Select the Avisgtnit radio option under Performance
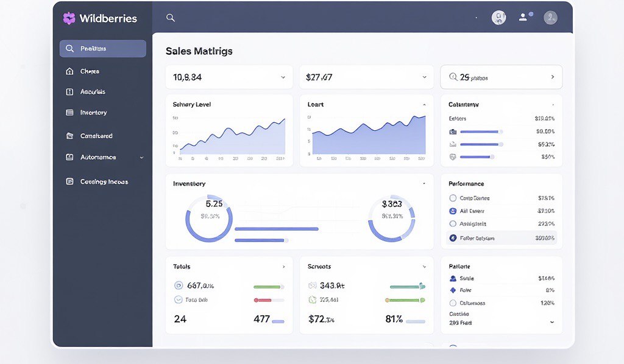Image resolution: width=624 pixels, height=364 pixels. coord(453,224)
